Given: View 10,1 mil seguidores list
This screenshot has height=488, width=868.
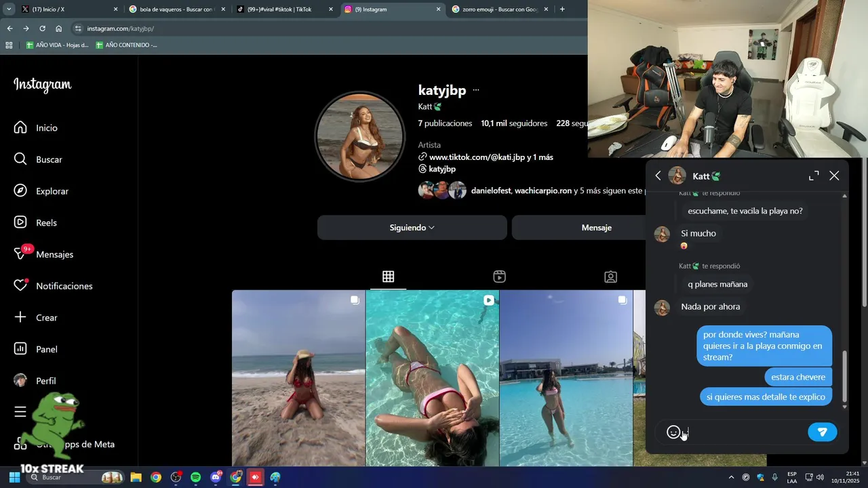Looking at the screenshot, I should (514, 123).
